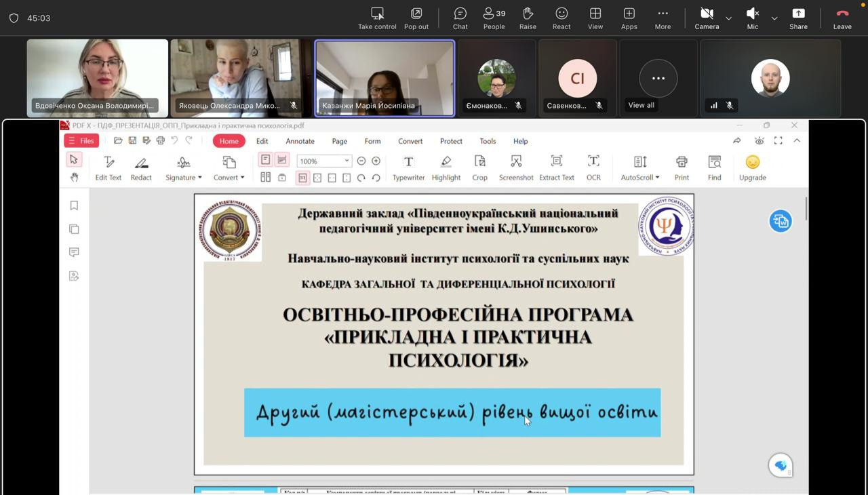Toggle two-page view mode
This screenshot has width=868, height=495.
(266, 178)
